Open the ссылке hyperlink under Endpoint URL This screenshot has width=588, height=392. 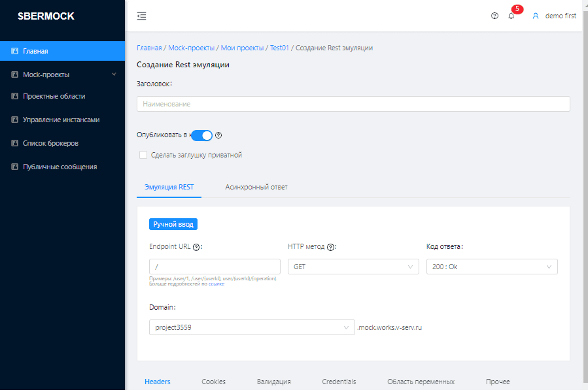click(216, 284)
